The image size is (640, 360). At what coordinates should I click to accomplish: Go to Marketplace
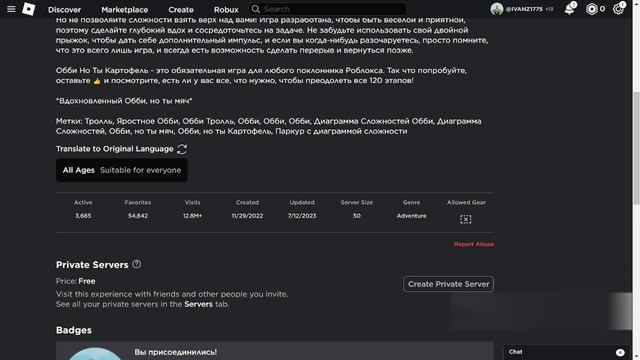(x=124, y=9)
